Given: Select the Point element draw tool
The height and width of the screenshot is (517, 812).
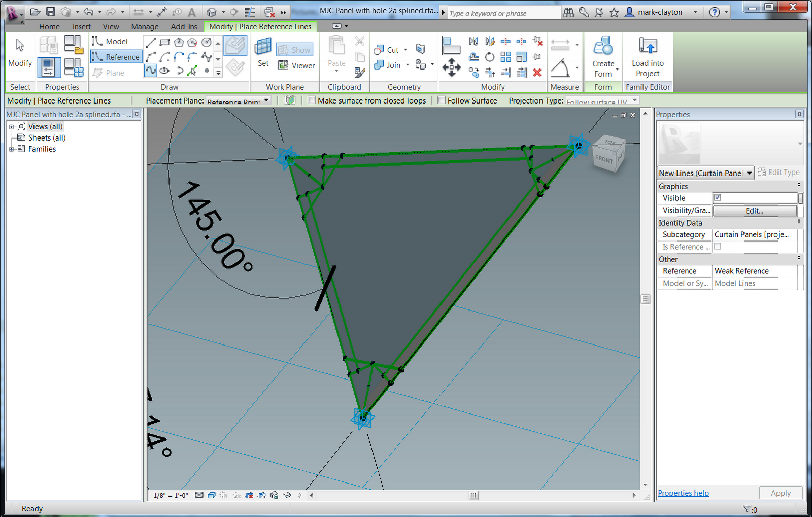Looking at the screenshot, I should (207, 71).
